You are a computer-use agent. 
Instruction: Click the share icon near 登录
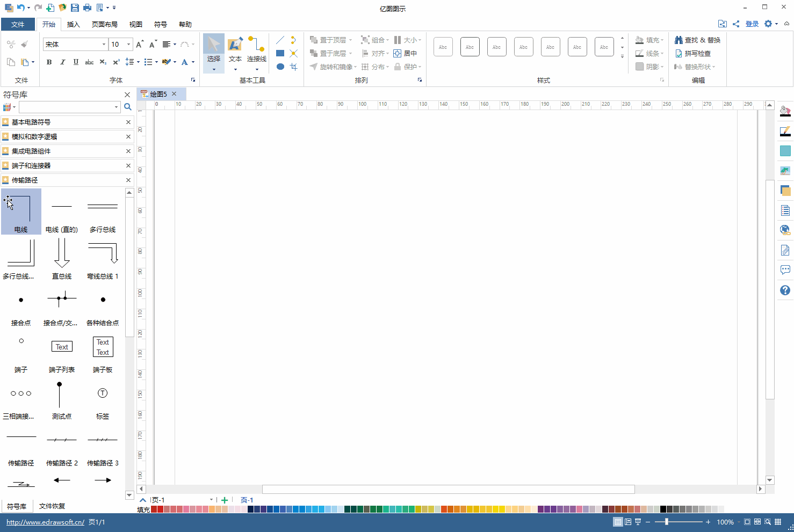coord(736,24)
